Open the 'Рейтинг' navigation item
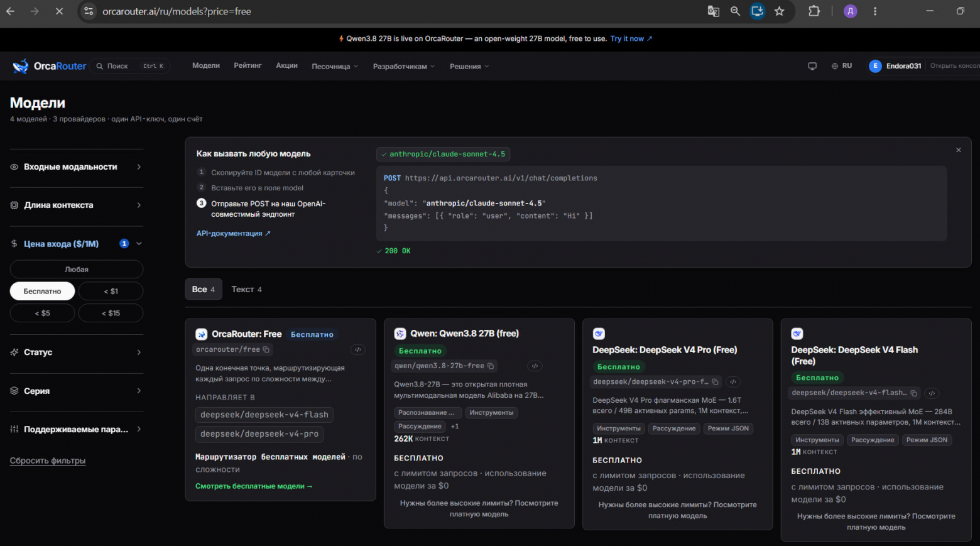 tap(248, 65)
